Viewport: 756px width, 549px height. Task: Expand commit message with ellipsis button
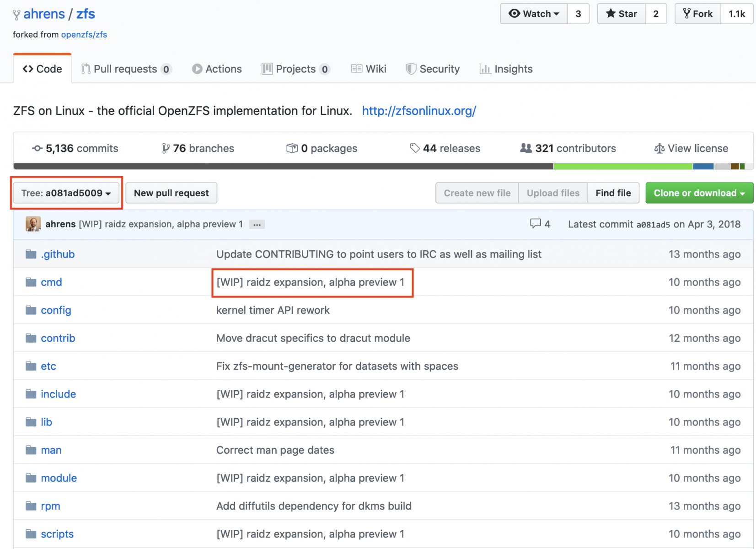click(x=257, y=225)
